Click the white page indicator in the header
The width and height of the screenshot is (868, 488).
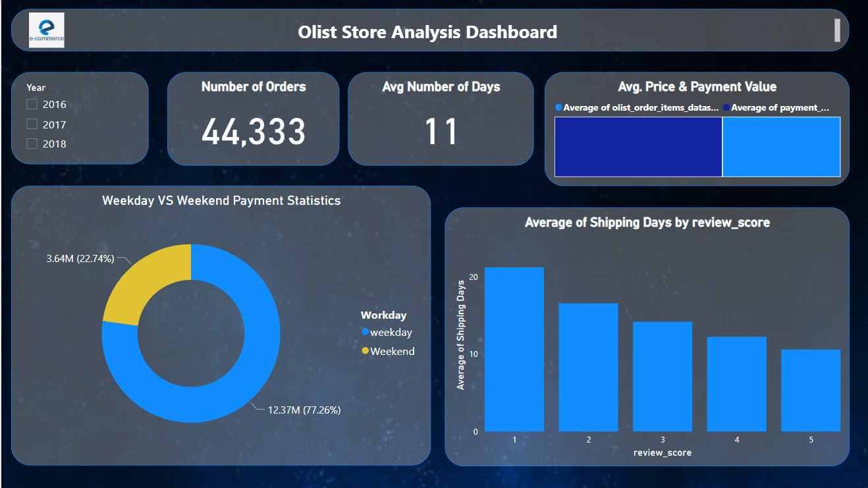coord(837,29)
